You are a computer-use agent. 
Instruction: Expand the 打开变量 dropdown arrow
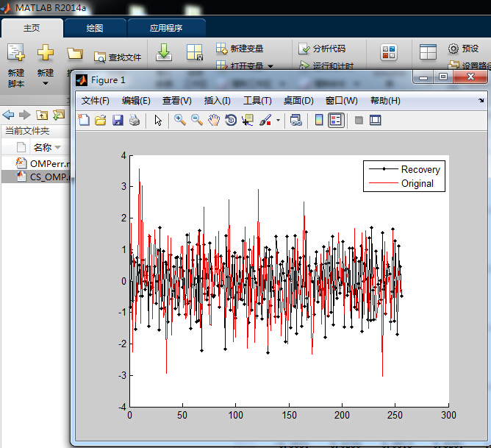pos(270,66)
